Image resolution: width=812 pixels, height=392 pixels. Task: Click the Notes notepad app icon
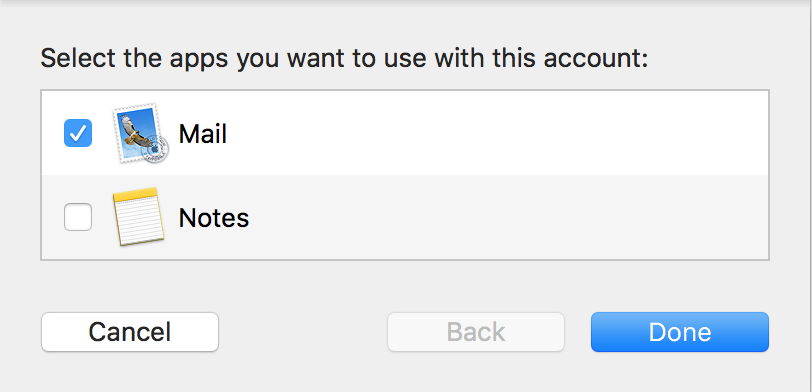(x=138, y=216)
